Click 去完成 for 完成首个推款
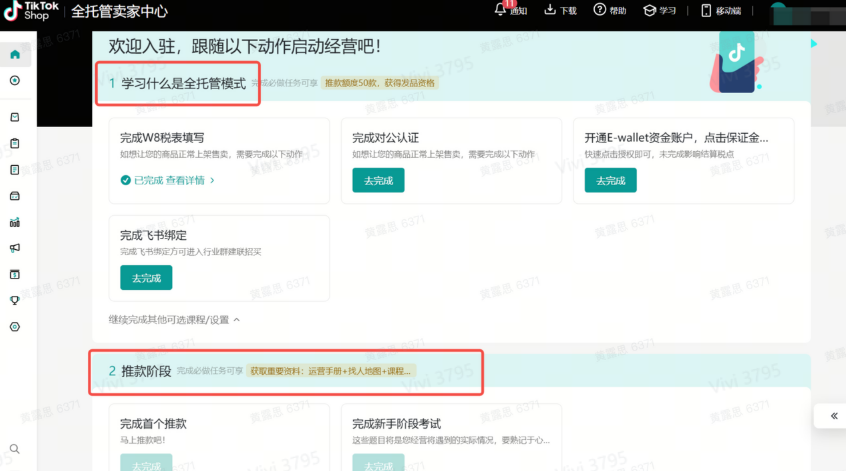Image resolution: width=846 pixels, height=471 pixels. pyautogui.click(x=146, y=463)
